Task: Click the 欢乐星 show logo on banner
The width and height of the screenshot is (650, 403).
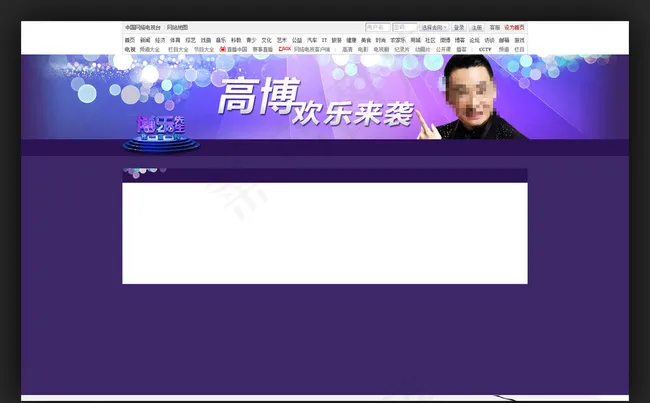Action: pyautogui.click(x=160, y=131)
